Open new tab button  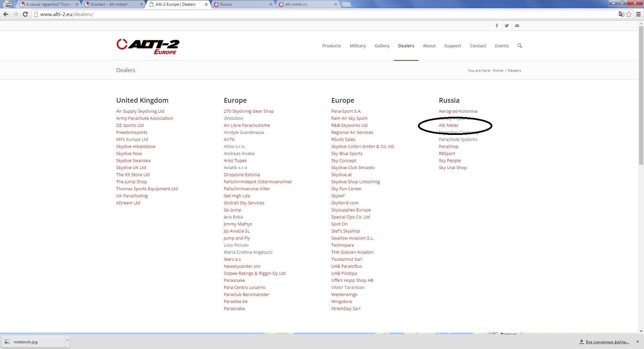point(346,4)
